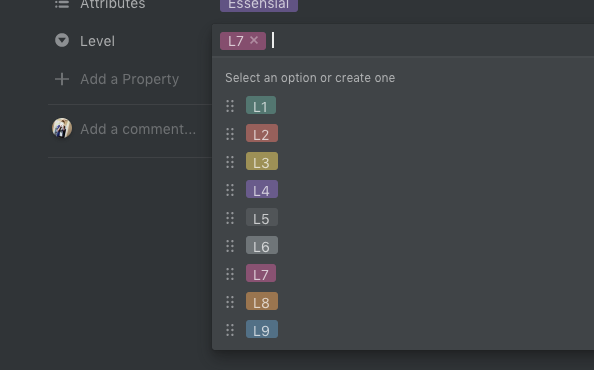The image size is (594, 370).
Task: Select the green L1 option
Action: point(261,105)
